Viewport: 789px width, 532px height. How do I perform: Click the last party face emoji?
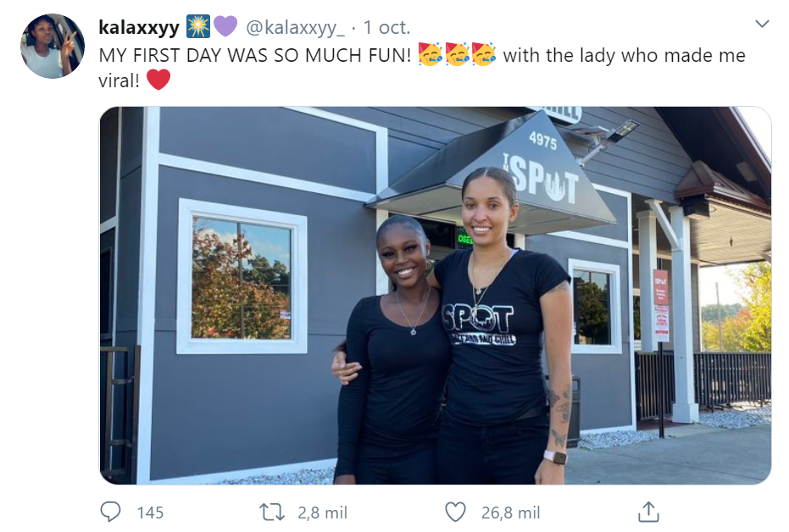pyautogui.click(x=484, y=54)
